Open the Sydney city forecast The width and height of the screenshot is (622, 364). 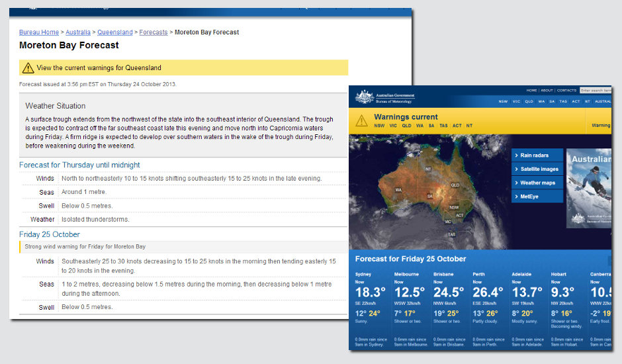pos(363,274)
